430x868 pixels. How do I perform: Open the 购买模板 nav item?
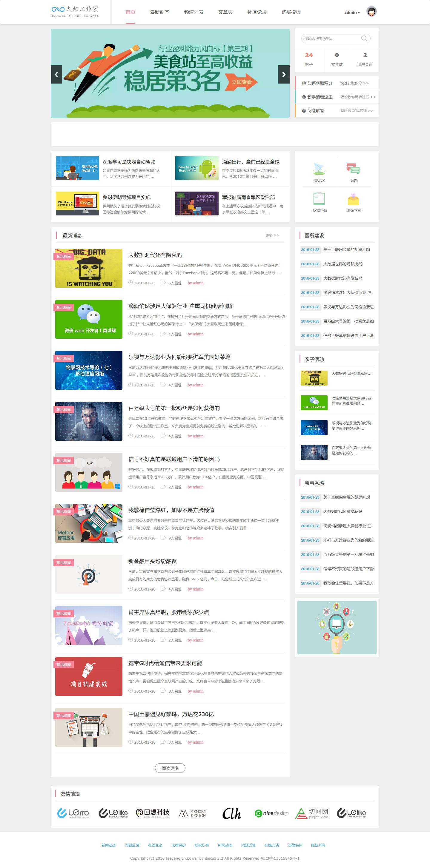[x=291, y=12]
